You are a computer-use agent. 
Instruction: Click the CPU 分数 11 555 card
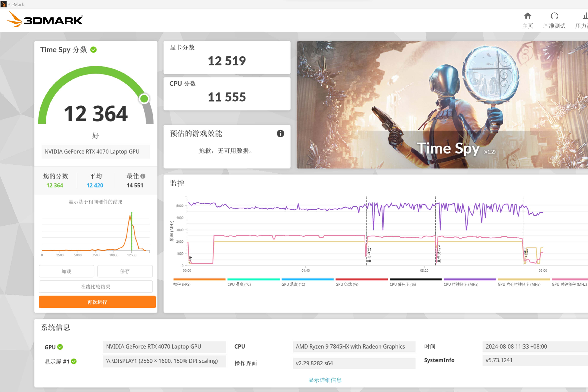click(x=227, y=94)
